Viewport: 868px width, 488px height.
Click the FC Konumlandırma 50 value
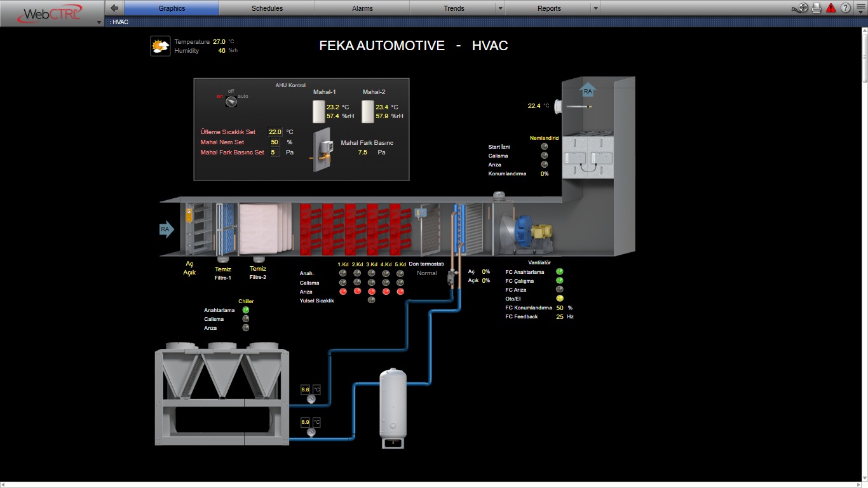click(x=560, y=308)
